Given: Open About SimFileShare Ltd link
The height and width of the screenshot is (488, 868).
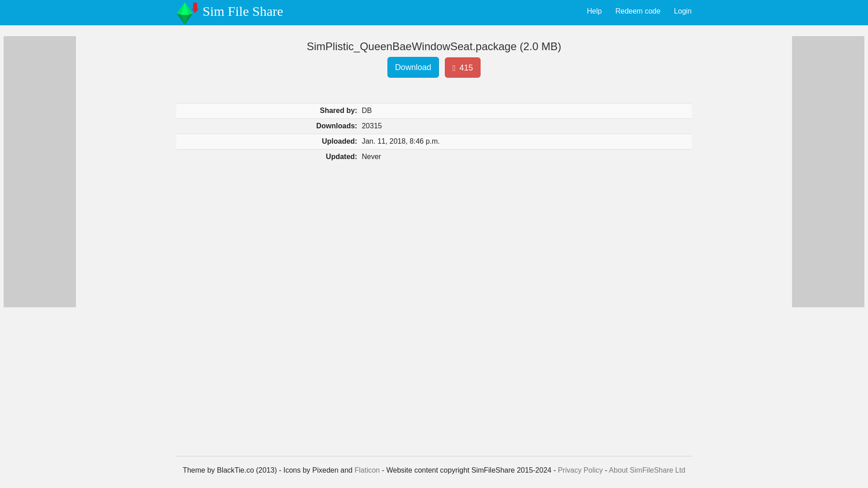Looking at the screenshot, I should coord(647,470).
